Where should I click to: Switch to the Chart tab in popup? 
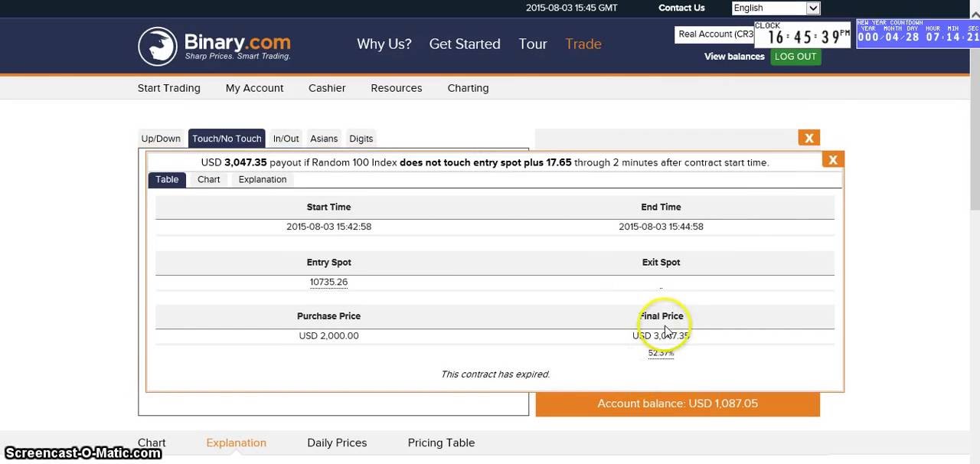208,179
